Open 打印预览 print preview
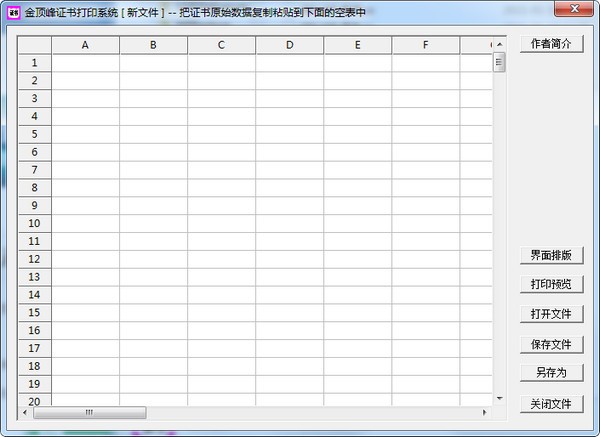Screen dimensions: 600x437 tap(551, 284)
